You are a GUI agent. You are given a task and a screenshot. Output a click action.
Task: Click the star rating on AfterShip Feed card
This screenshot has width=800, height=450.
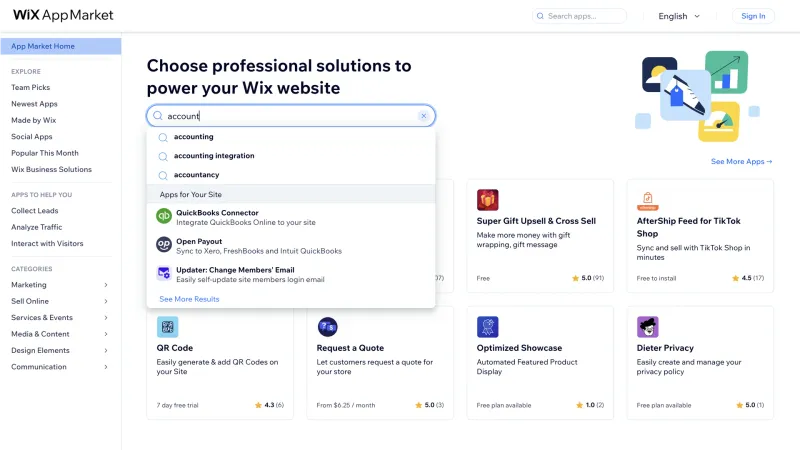pos(748,278)
